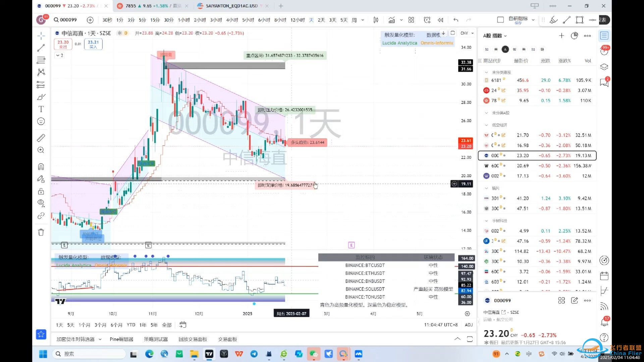Select the trend line drawing tool
Viewport: 644px width, 362px height.
coord(41,48)
